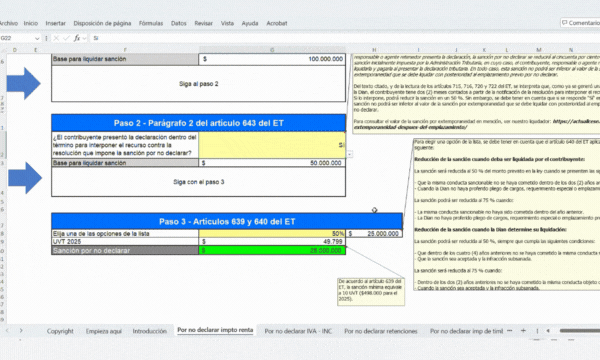This screenshot has height=360, width=600.
Task: Open the Revisar ribbon tab
Action: coord(204,23)
